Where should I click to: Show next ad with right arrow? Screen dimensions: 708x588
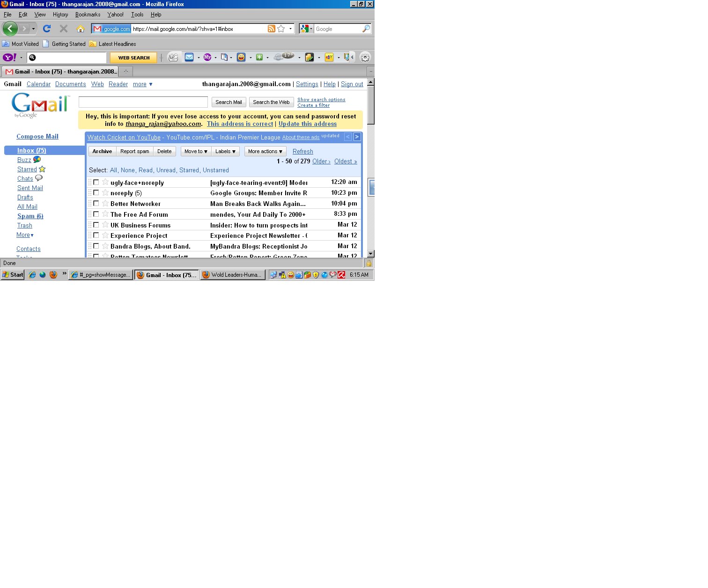357,137
